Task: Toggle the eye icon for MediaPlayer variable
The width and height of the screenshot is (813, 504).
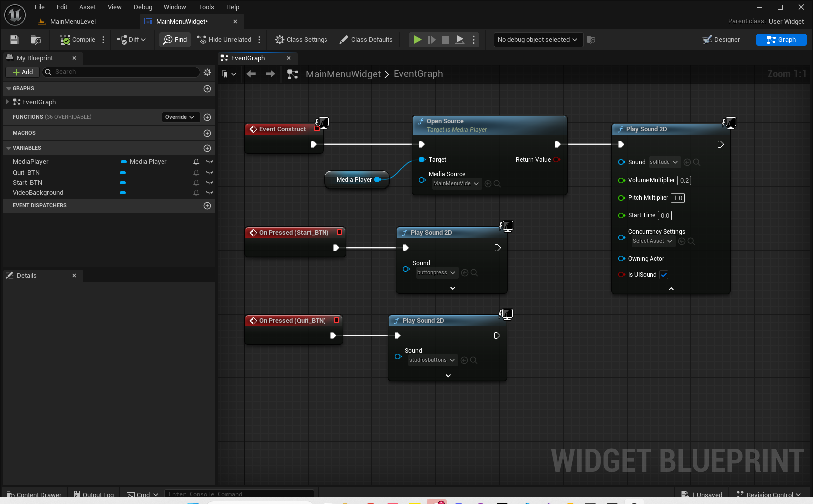Action: (x=210, y=162)
